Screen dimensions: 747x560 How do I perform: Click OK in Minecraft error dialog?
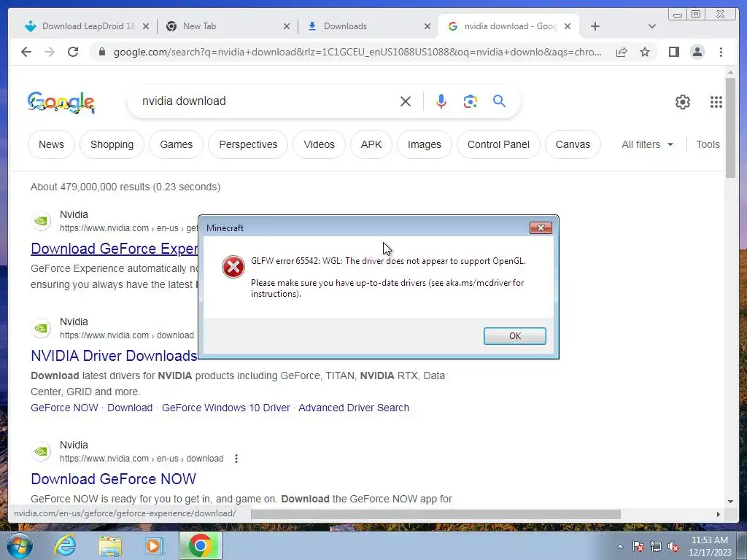pos(514,335)
